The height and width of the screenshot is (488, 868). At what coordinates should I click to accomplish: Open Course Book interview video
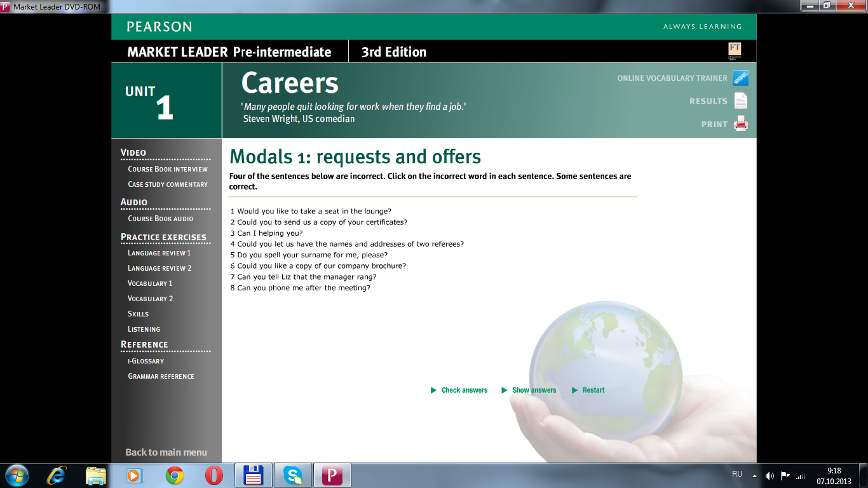click(x=168, y=169)
